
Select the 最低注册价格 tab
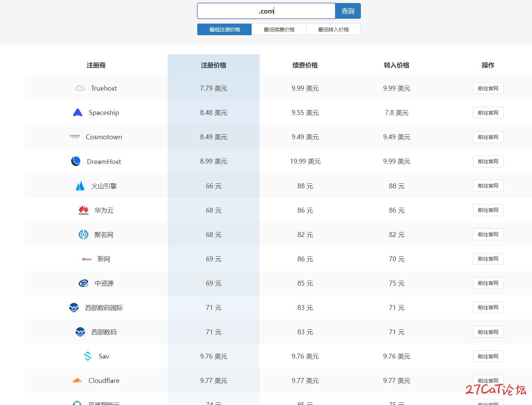225,30
